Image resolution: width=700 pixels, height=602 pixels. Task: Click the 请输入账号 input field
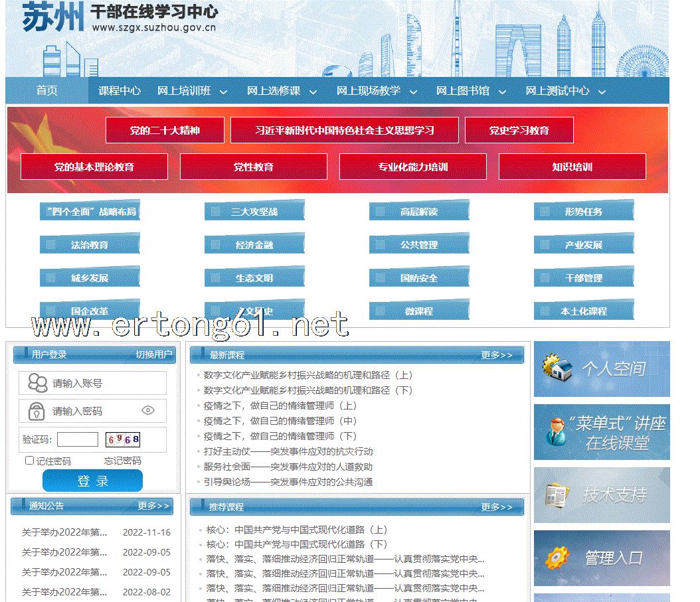click(x=106, y=383)
